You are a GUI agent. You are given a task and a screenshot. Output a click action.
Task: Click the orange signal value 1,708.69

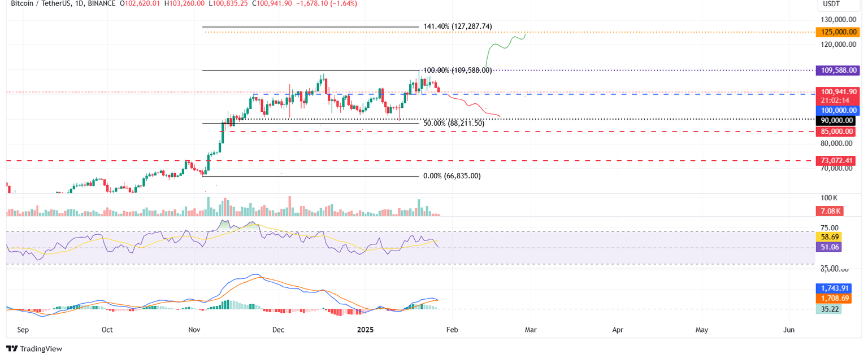point(834,298)
